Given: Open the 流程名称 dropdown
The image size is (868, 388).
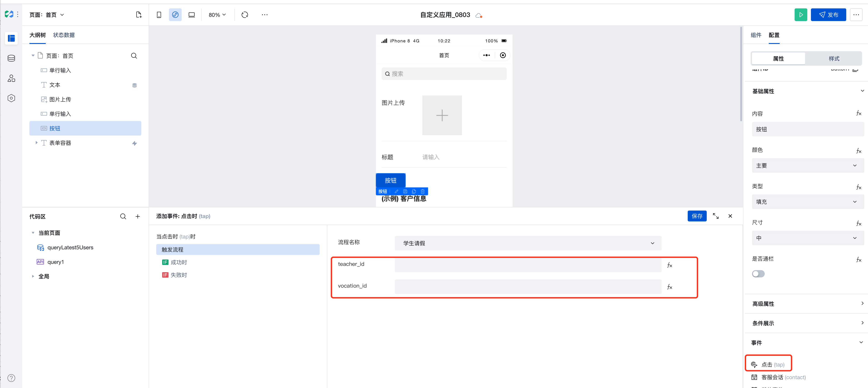Looking at the screenshot, I should (528, 243).
